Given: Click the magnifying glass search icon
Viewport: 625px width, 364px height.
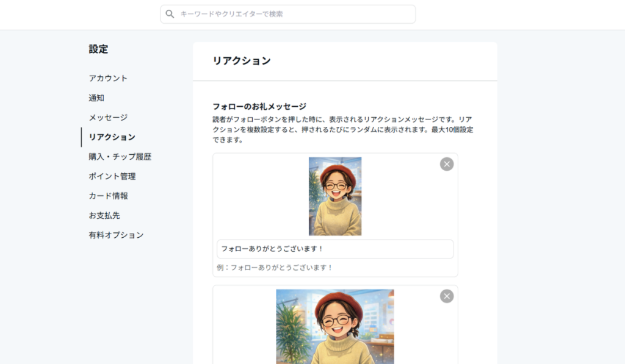Looking at the screenshot, I should click(170, 14).
